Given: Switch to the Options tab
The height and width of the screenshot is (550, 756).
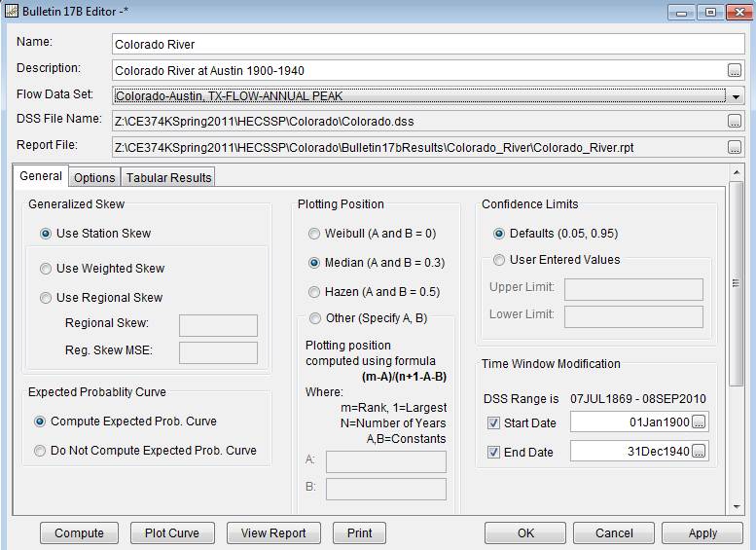Looking at the screenshot, I should pos(94,177).
